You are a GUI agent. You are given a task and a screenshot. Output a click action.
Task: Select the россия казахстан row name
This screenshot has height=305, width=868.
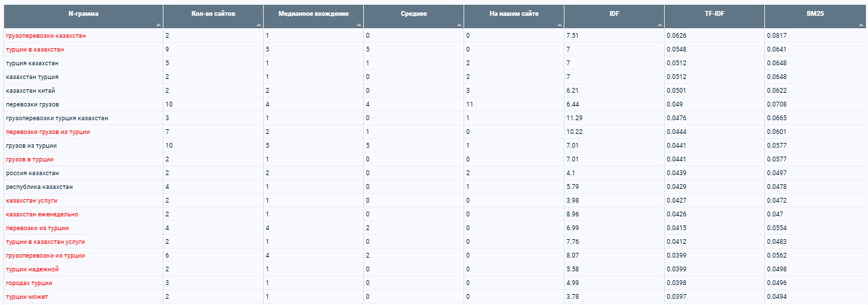(32, 172)
